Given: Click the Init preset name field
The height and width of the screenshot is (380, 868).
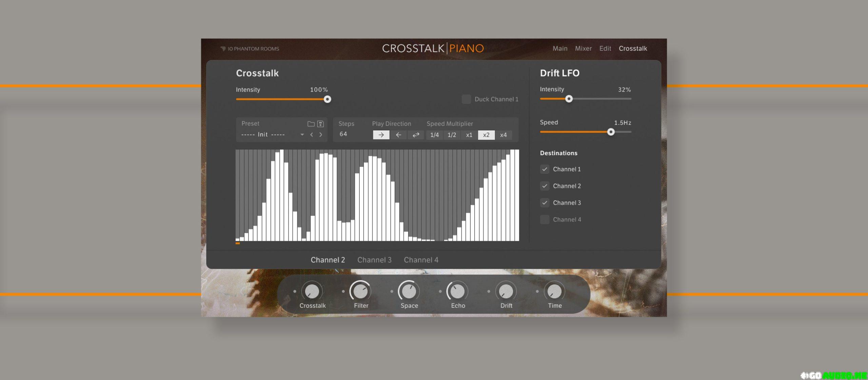Looking at the screenshot, I should 263,135.
